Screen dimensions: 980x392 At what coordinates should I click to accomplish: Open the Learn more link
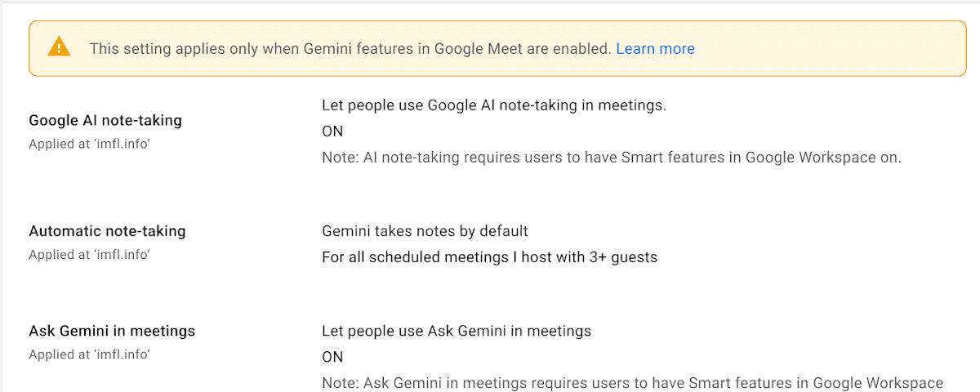point(655,49)
